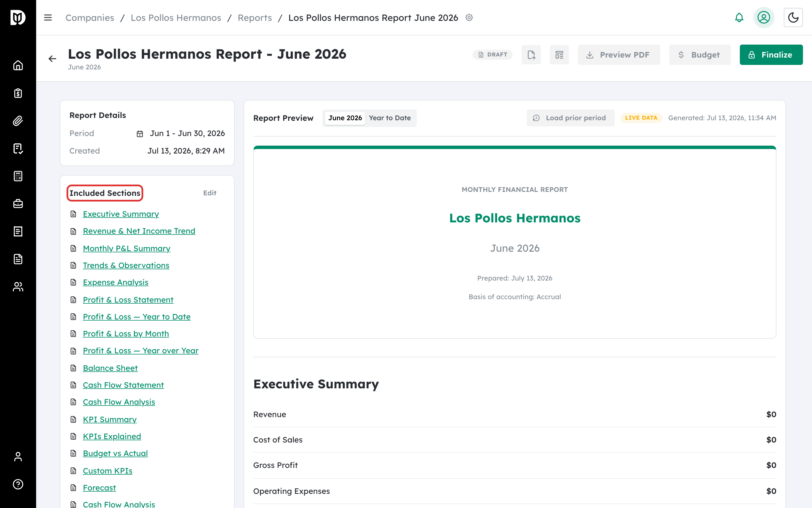Click the Cost of Sales row
The image size is (812, 508).
515,440
